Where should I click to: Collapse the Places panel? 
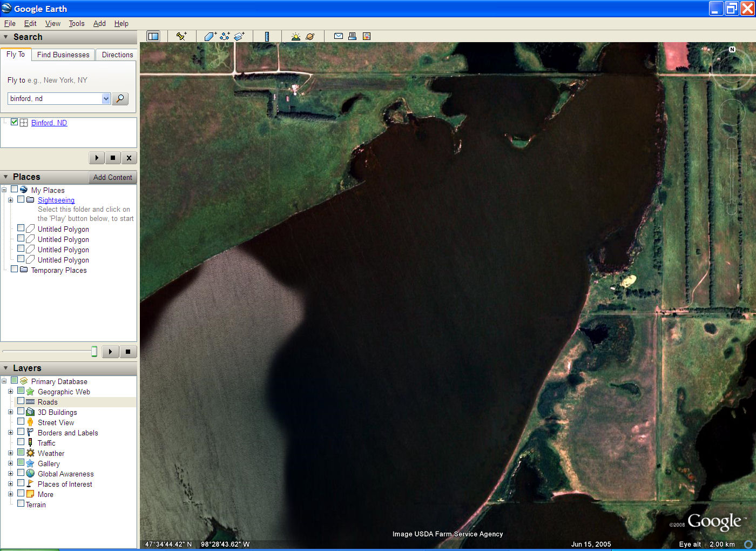point(6,177)
